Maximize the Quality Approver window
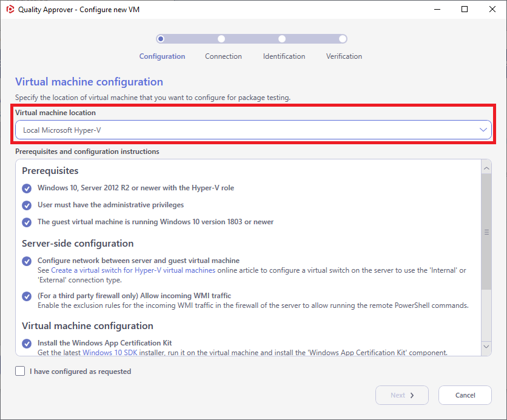This screenshot has height=420, width=507. point(465,9)
